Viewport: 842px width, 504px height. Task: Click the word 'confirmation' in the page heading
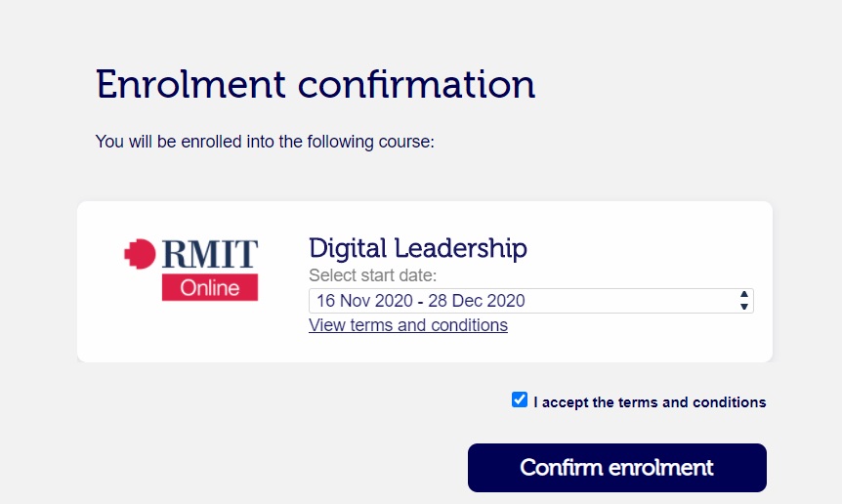pyautogui.click(x=416, y=85)
